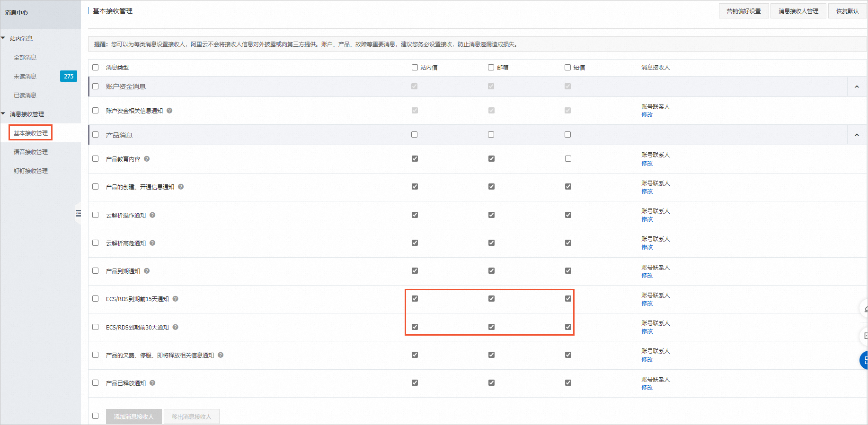
Task: Toggle the 短信 column header checkbox
Action: click(x=568, y=68)
